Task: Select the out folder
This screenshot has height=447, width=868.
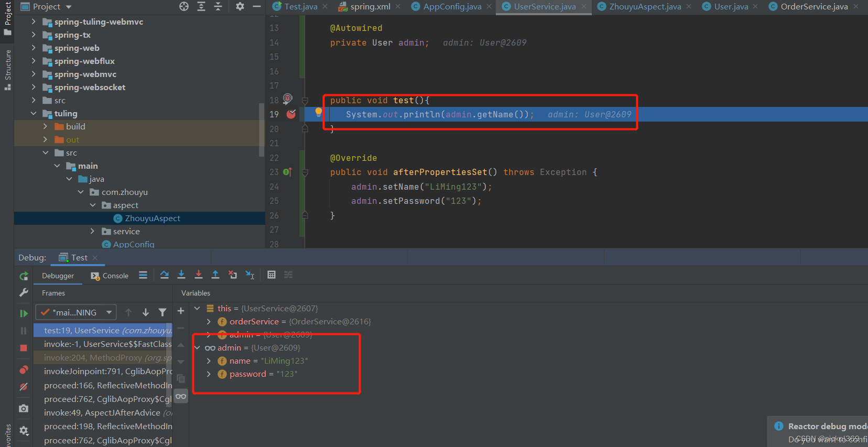Action: 72,139
